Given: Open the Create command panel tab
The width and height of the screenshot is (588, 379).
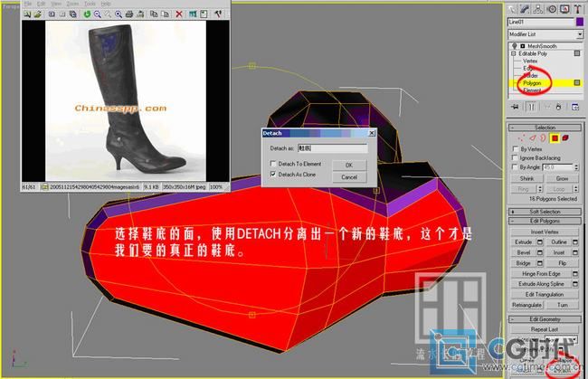Looking at the screenshot, I should click(x=512, y=9).
